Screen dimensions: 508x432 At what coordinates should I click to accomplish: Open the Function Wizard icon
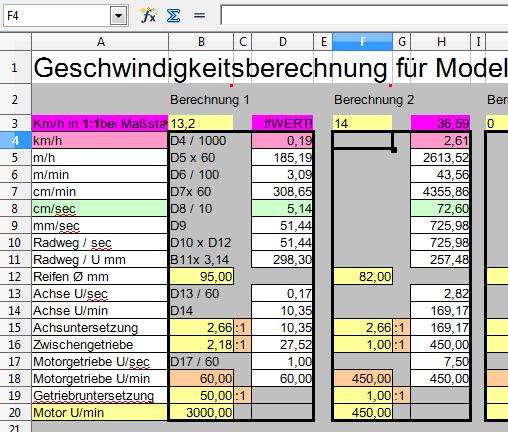click(148, 15)
